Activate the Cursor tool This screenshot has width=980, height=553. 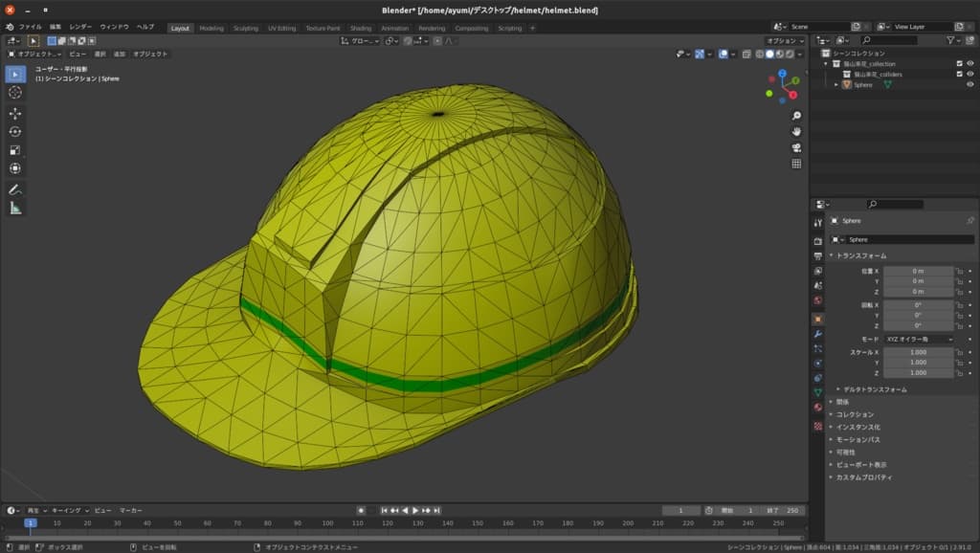coord(15,92)
